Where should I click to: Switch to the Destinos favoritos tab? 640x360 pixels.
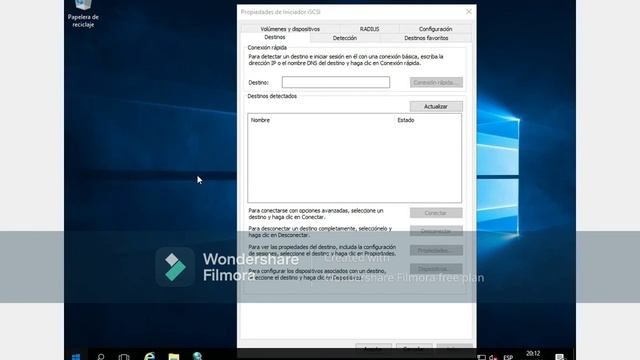point(426,38)
